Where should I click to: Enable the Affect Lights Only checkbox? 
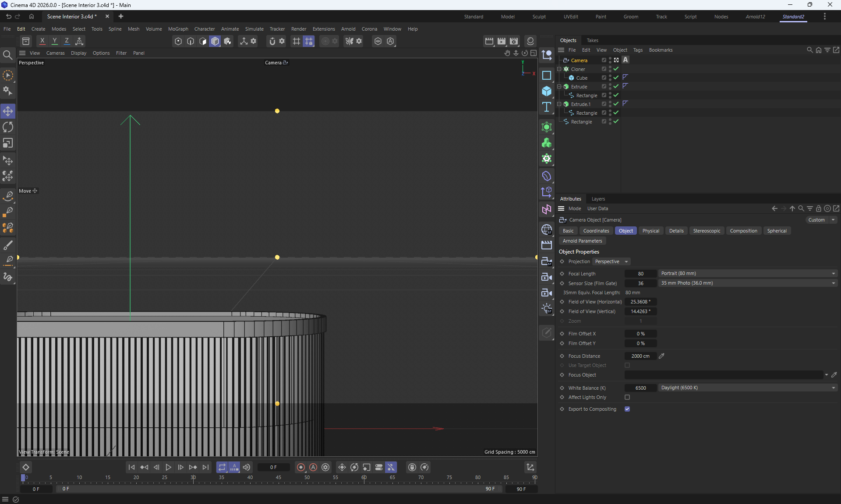click(x=627, y=397)
